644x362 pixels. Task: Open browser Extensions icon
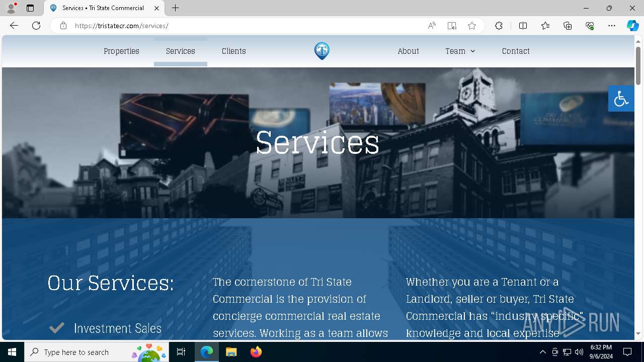[x=499, y=26]
